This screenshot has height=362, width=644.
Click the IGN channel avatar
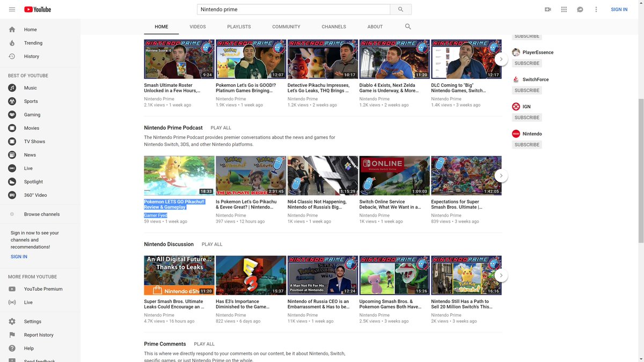[516, 107]
